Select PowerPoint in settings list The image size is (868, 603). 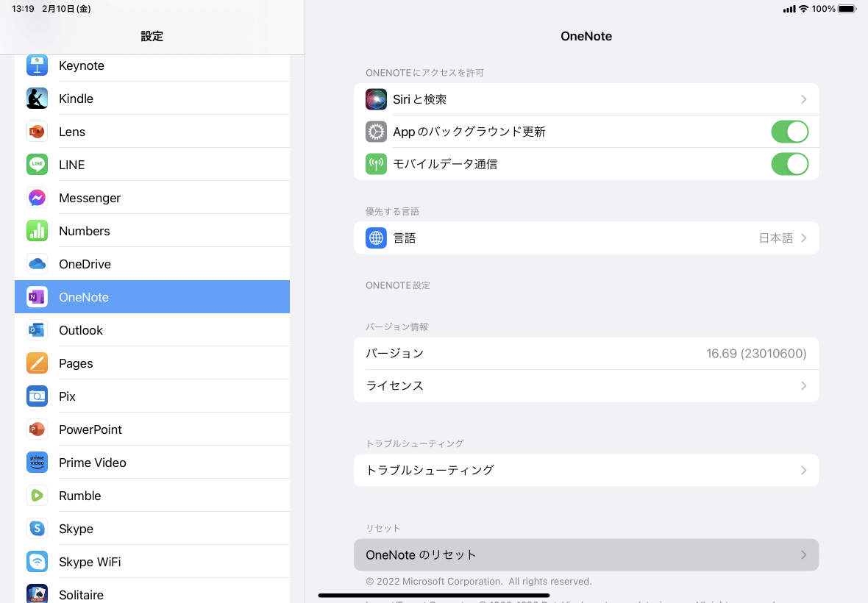tap(152, 429)
